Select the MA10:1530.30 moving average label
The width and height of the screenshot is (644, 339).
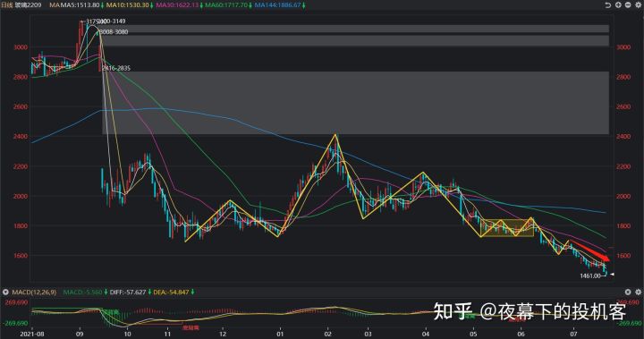[127, 5]
